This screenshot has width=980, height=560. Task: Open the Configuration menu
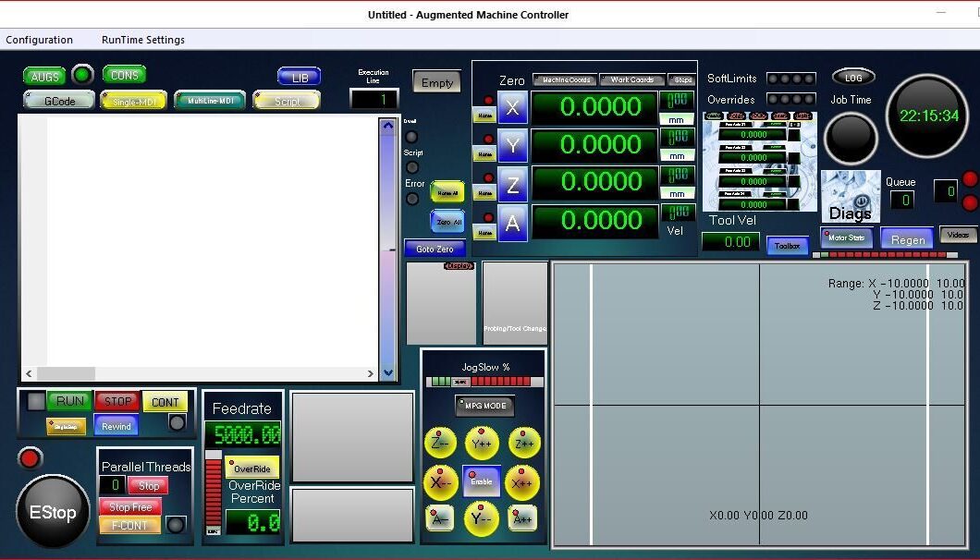point(39,40)
